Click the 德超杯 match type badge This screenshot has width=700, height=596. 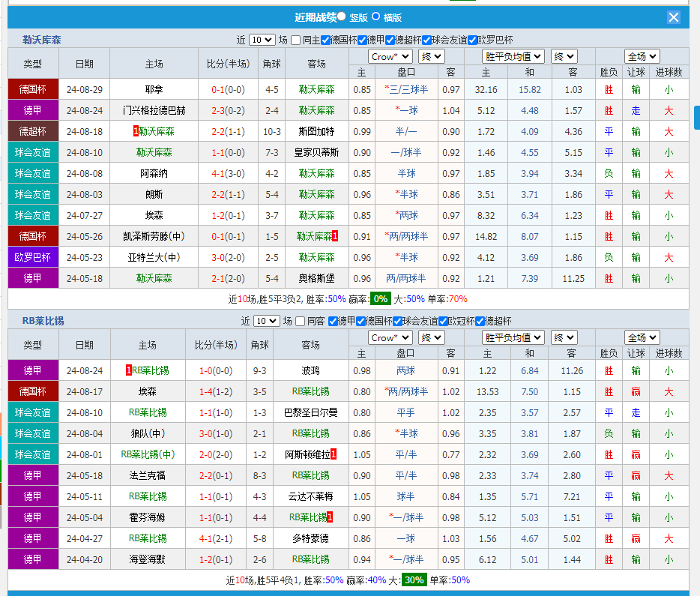pyautogui.click(x=33, y=131)
